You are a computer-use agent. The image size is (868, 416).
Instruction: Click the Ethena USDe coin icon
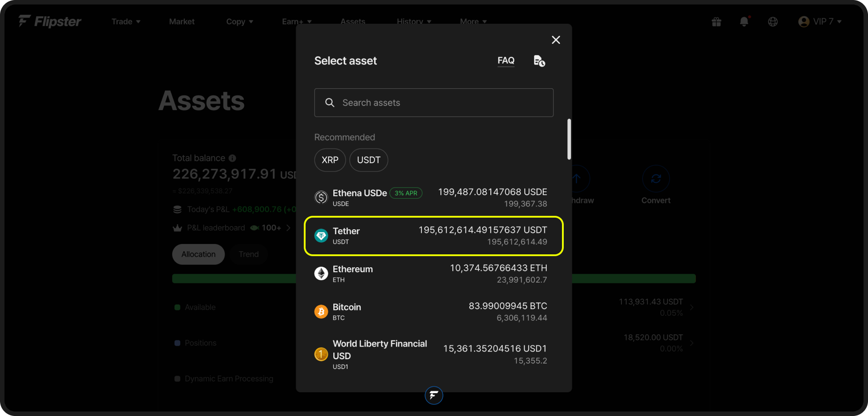click(x=321, y=197)
